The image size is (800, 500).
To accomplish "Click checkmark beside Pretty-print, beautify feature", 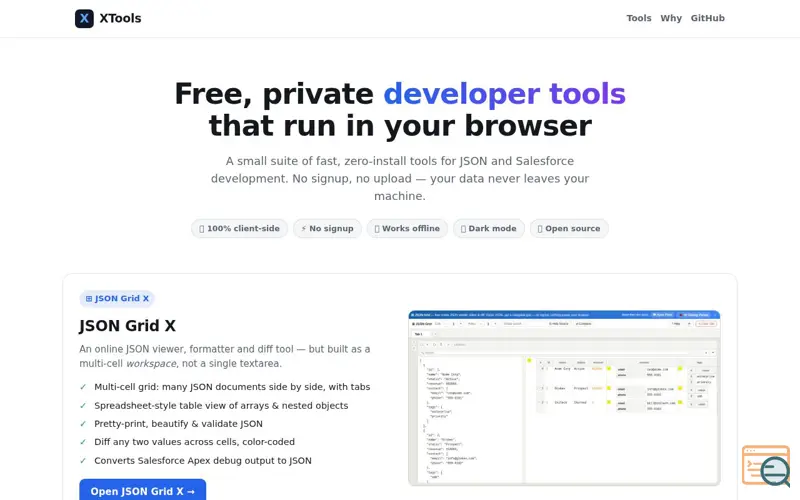I will pos(83,424).
